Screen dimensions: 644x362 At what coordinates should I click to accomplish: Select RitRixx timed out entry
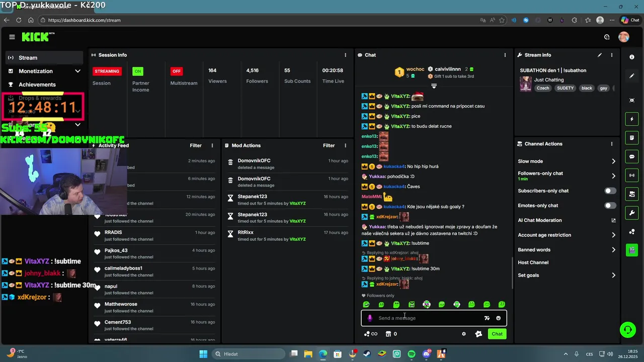[x=288, y=236]
